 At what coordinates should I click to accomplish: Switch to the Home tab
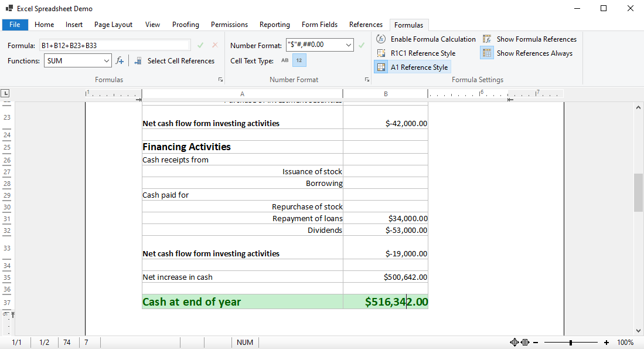click(45, 25)
